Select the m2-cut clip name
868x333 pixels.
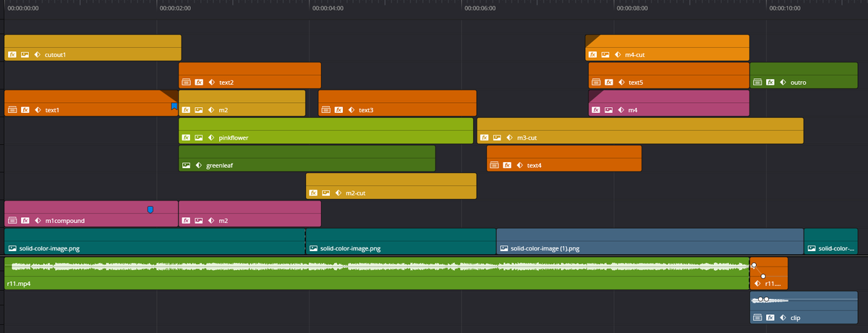pyautogui.click(x=355, y=193)
